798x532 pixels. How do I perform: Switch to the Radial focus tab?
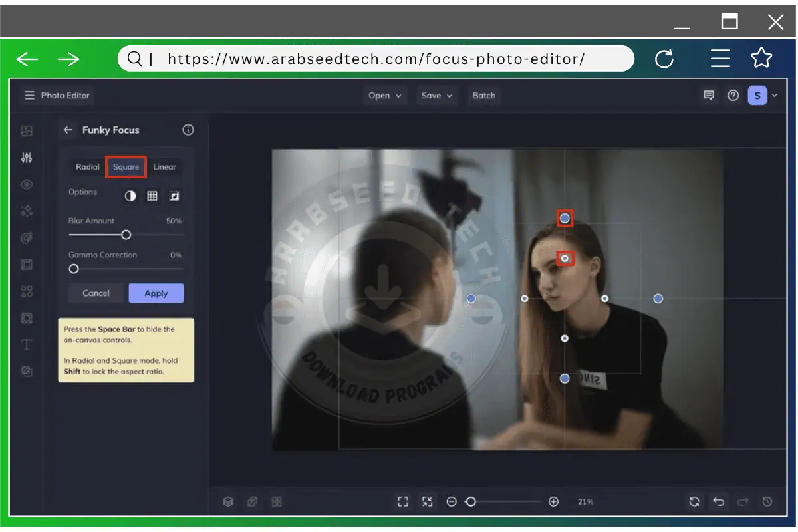coord(87,167)
